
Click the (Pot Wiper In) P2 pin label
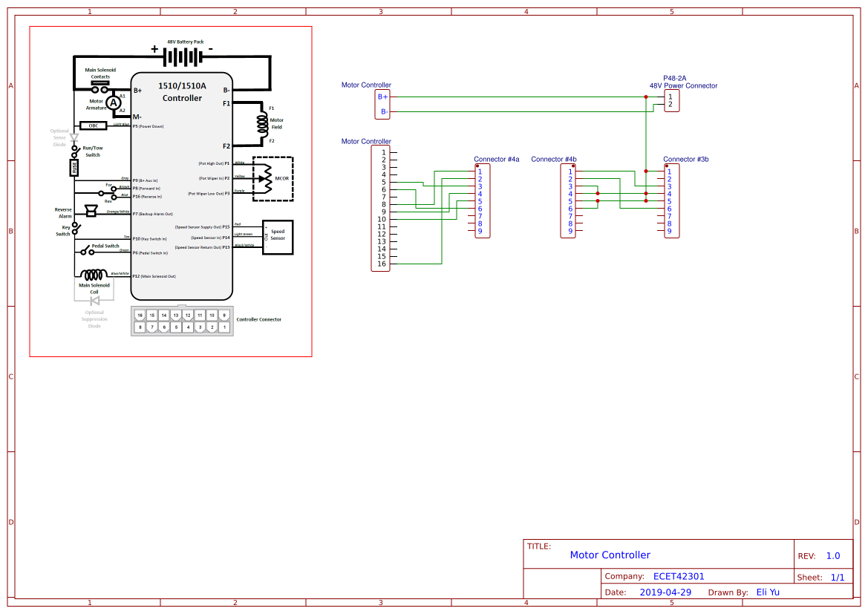pos(214,178)
